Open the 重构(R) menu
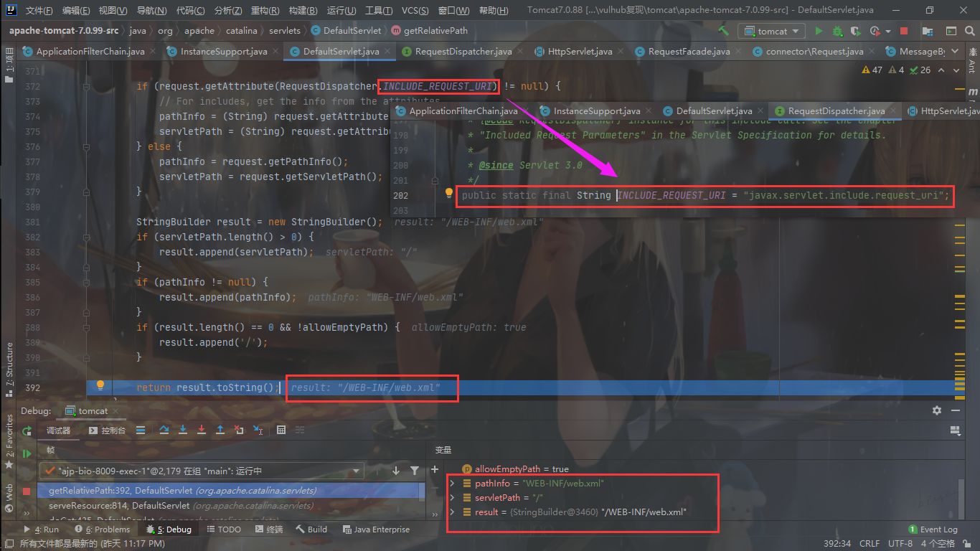980x551 pixels. 266,11
